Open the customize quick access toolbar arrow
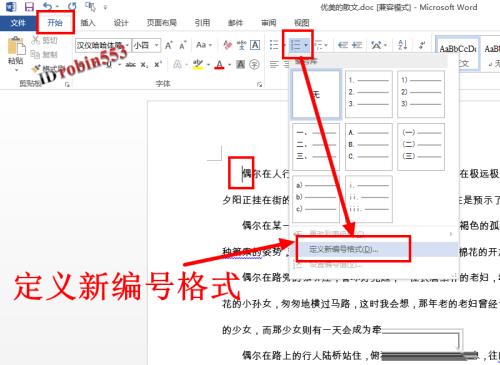 (105, 7)
